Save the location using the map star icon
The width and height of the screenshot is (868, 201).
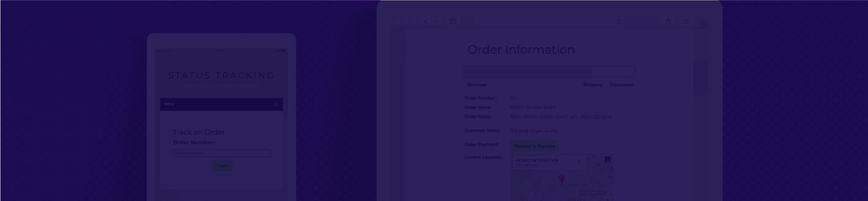[579, 161]
